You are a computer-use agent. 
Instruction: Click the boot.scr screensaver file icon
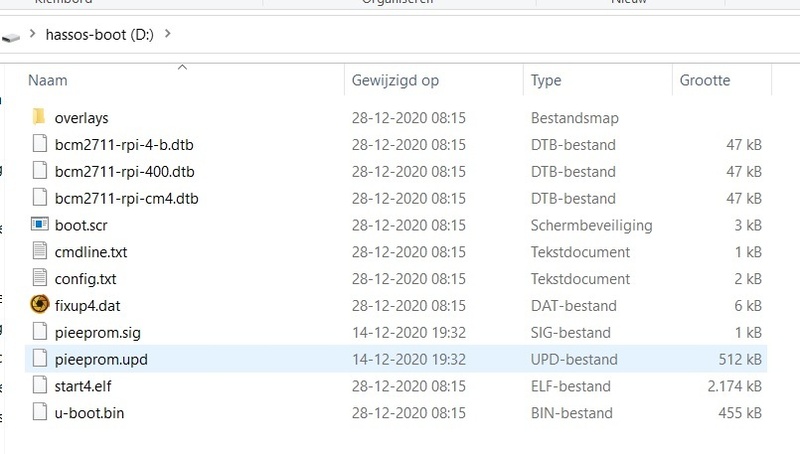click(x=40, y=225)
